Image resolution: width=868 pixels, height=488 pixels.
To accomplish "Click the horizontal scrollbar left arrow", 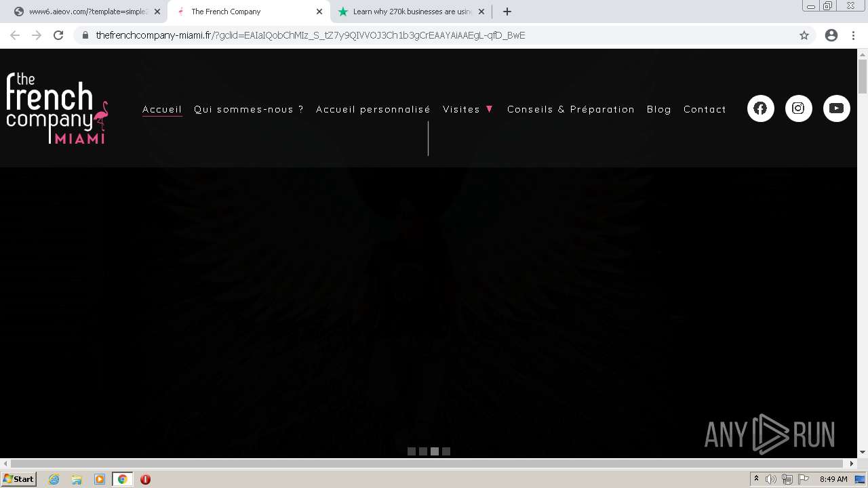I will click(5, 464).
